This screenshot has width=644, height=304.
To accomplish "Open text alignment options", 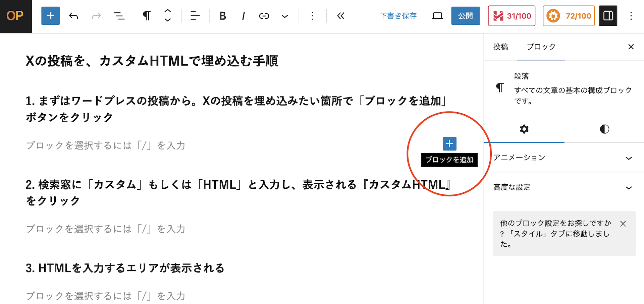I will 195,16.
